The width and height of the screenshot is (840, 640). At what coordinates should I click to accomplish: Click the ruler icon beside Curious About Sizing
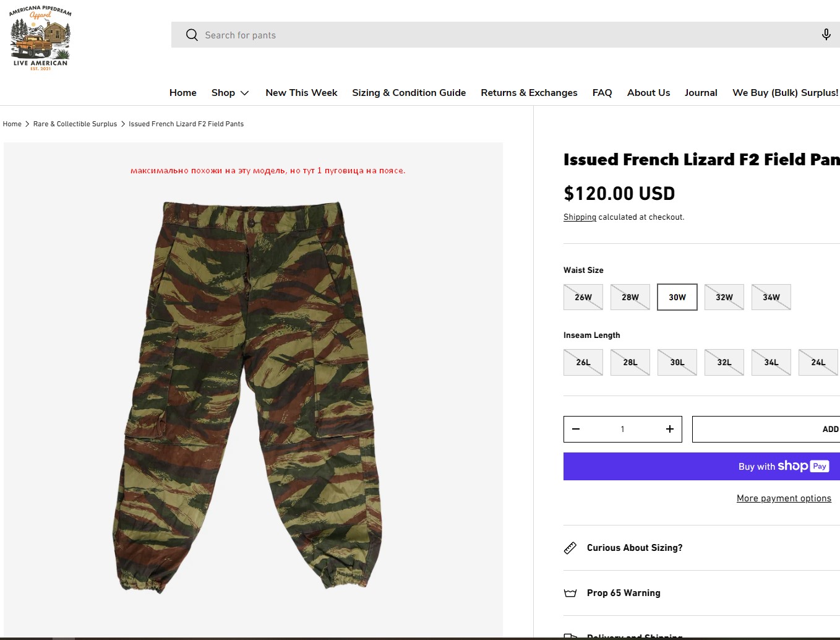570,548
